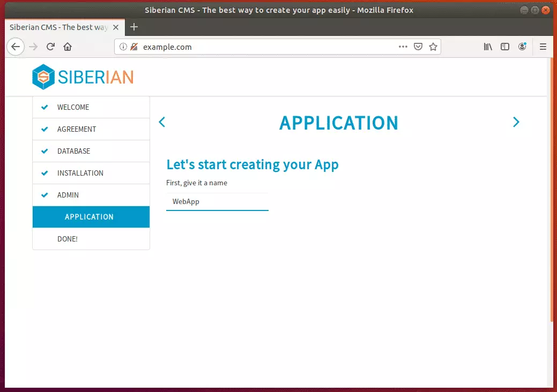
Task: Select the highlighted Application step
Action: [91, 217]
